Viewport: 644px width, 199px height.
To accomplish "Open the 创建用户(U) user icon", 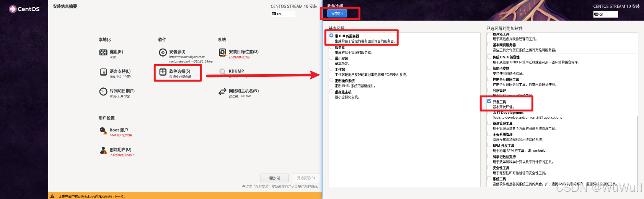I will point(103,150).
